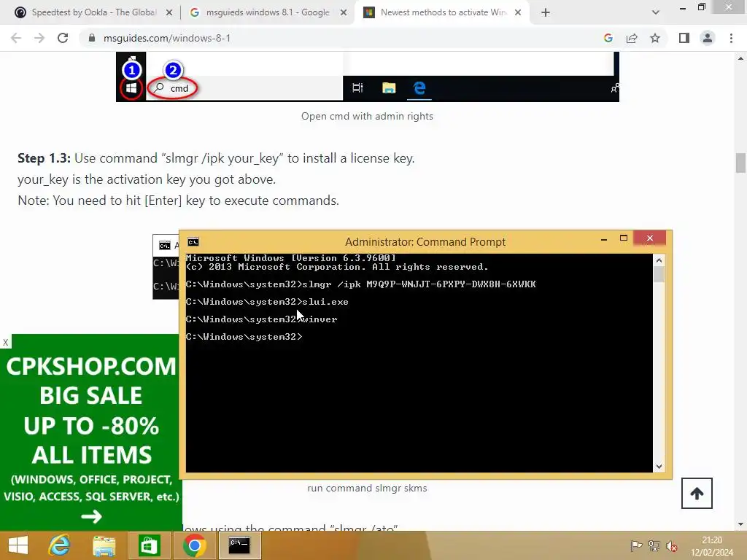The image size is (747, 560).
Task: Open Windows Store from taskbar
Action: [x=149, y=545]
